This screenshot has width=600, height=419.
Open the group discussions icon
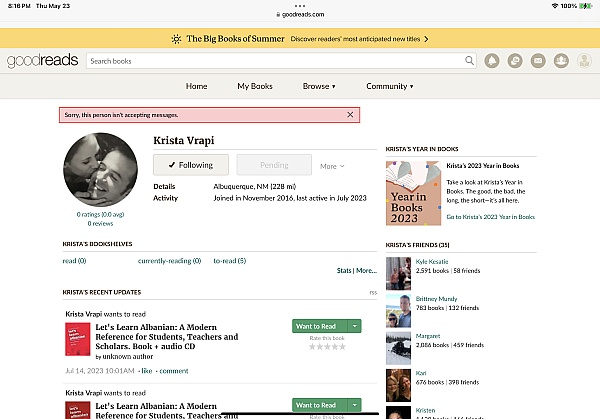click(x=515, y=60)
